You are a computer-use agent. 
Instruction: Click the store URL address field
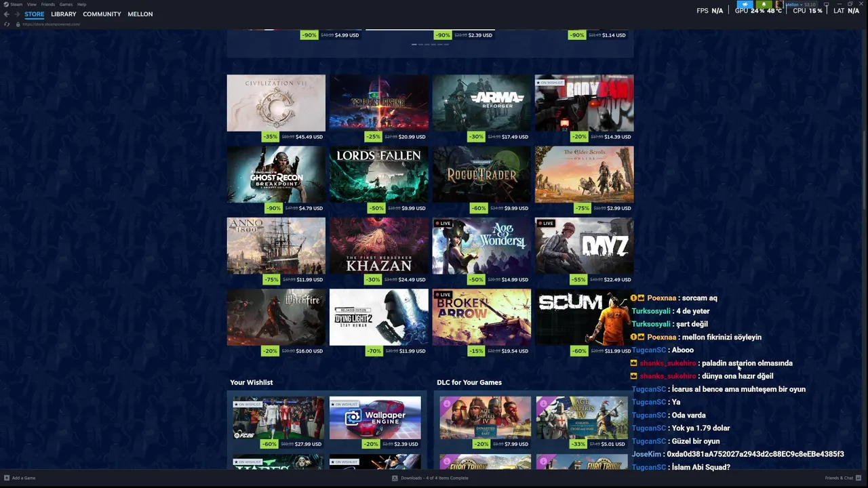pyautogui.click(x=51, y=24)
